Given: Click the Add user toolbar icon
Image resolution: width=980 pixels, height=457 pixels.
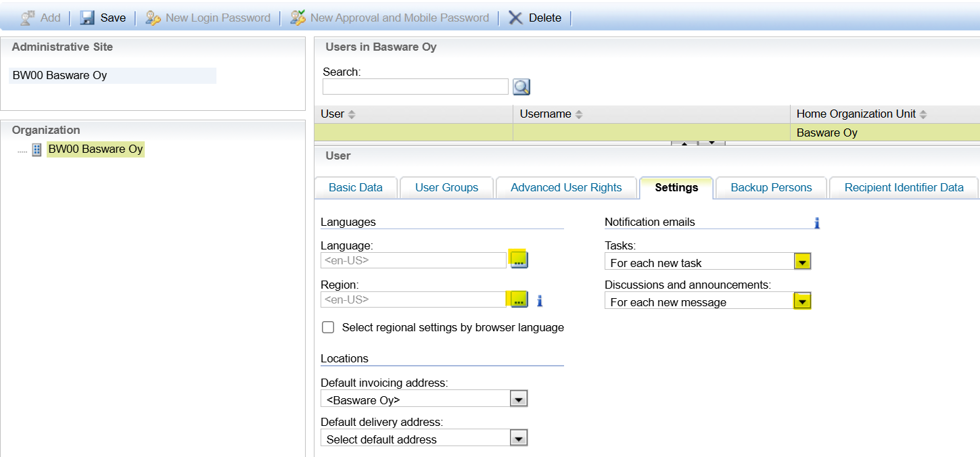Looking at the screenshot, I should (x=28, y=18).
